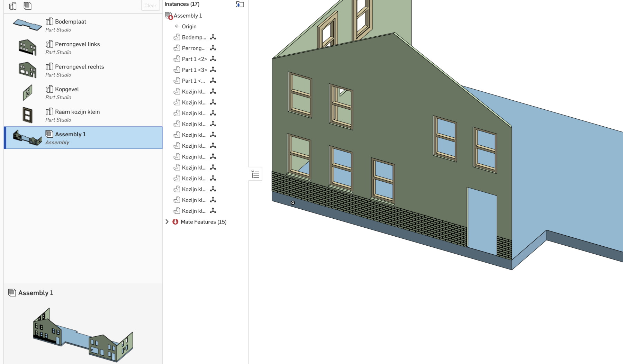The image size is (623, 364).
Task: Toggle the instance list panel button
Action: point(255,174)
